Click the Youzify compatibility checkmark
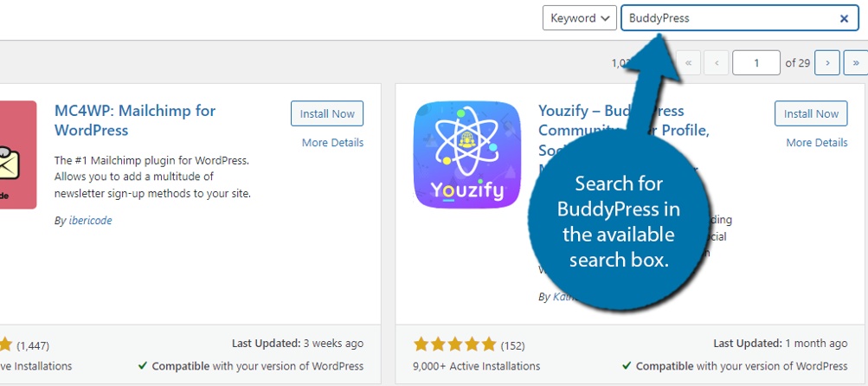Image resolution: width=868 pixels, height=386 pixels. coord(626,365)
